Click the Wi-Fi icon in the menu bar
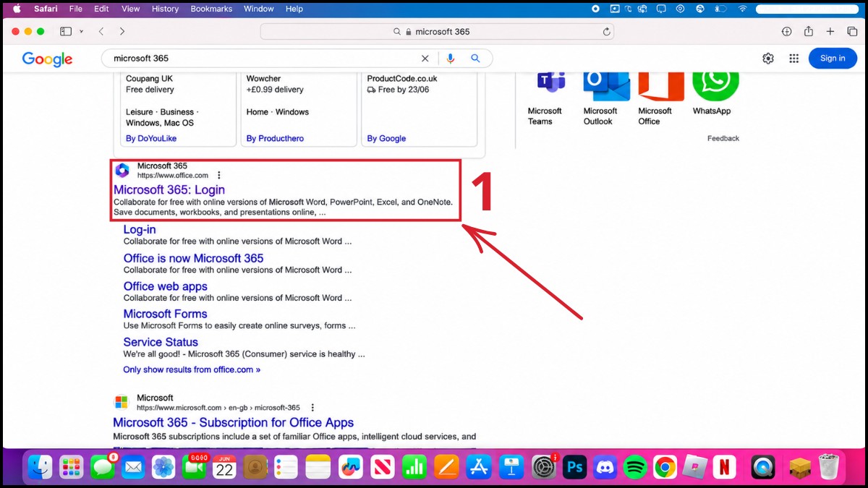 coord(742,9)
